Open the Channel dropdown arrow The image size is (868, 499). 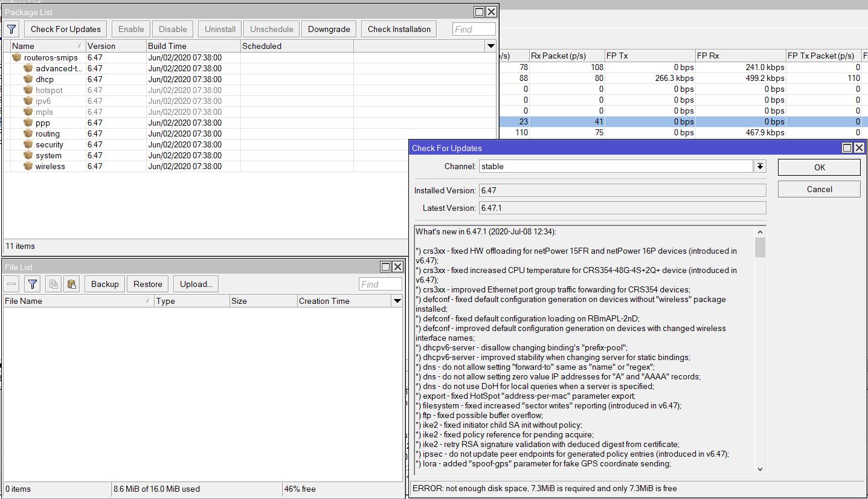[760, 166]
